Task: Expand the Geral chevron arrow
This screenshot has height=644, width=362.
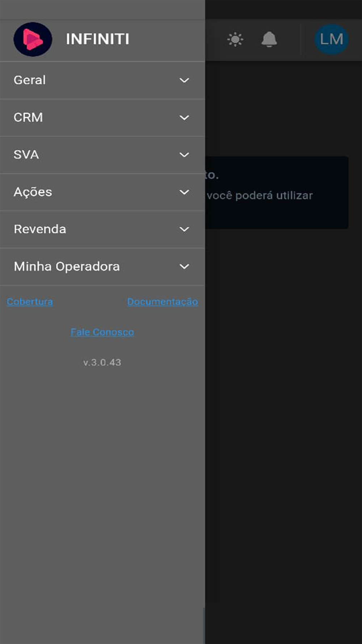Action: [184, 80]
